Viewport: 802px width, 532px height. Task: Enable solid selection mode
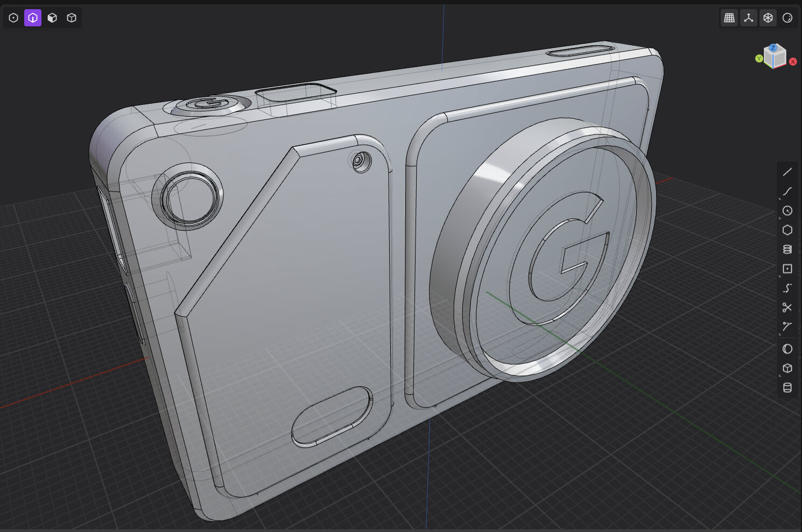click(x=71, y=18)
